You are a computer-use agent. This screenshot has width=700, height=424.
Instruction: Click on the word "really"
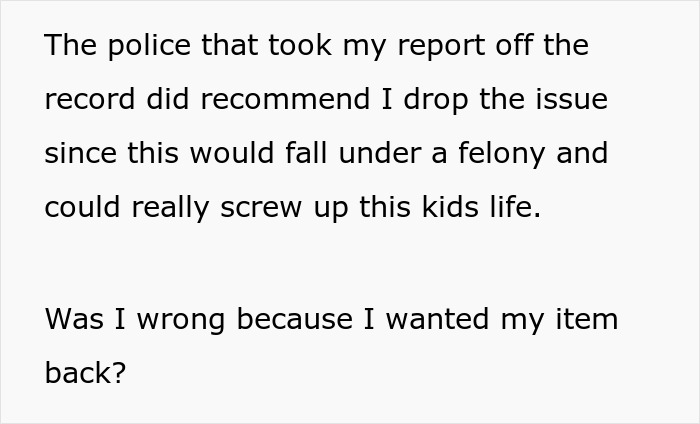coord(170,208)
